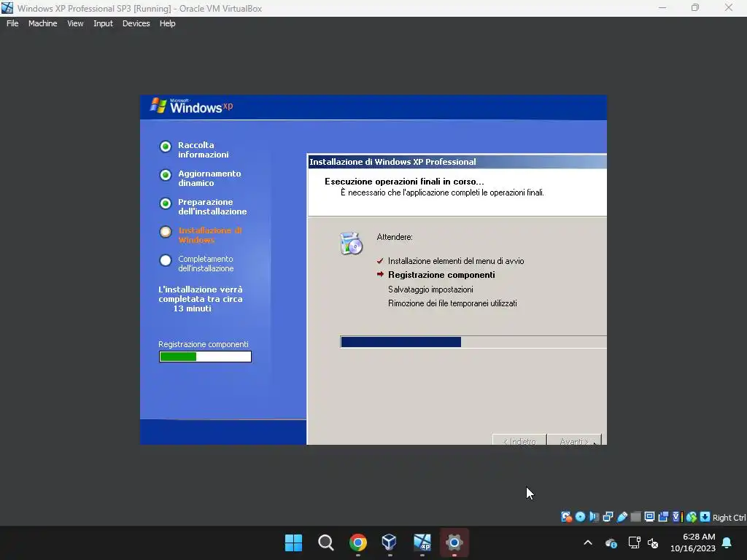Click the recording status icon
The image size is (747, 560).
tap(663, 517)
